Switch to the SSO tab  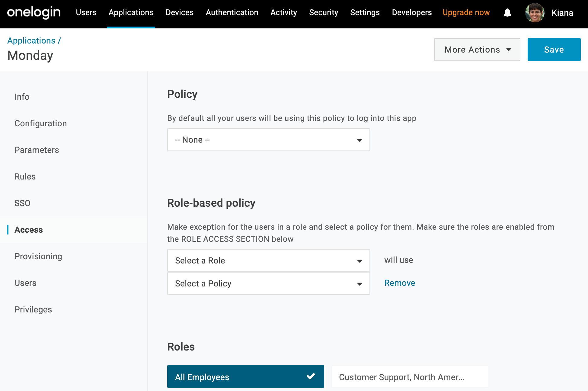point(22,203)
